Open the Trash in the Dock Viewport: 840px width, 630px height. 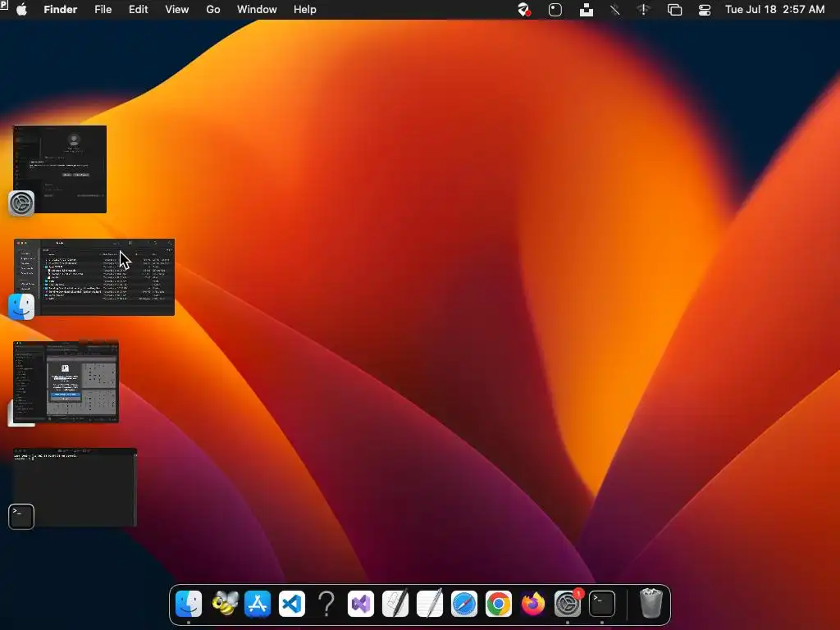[x=651, y=604]
